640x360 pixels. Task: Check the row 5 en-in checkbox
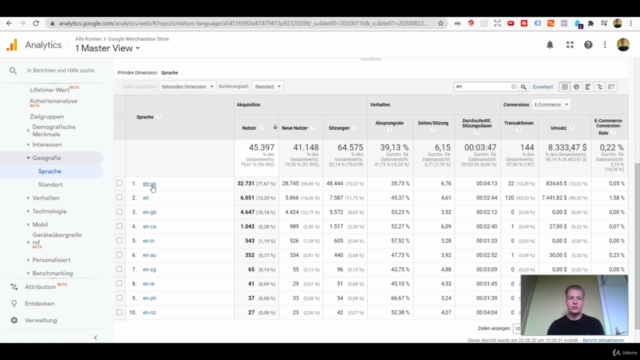[x=119, y=240]
